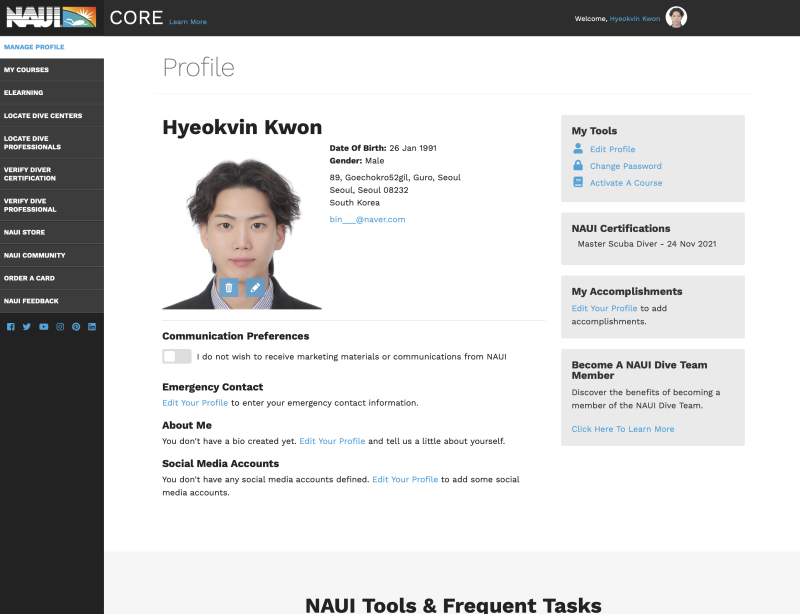This screenshot has width=800, height=614.
Task: Open NAUI Community in sidebar
Action: click(x=52, y=255)
